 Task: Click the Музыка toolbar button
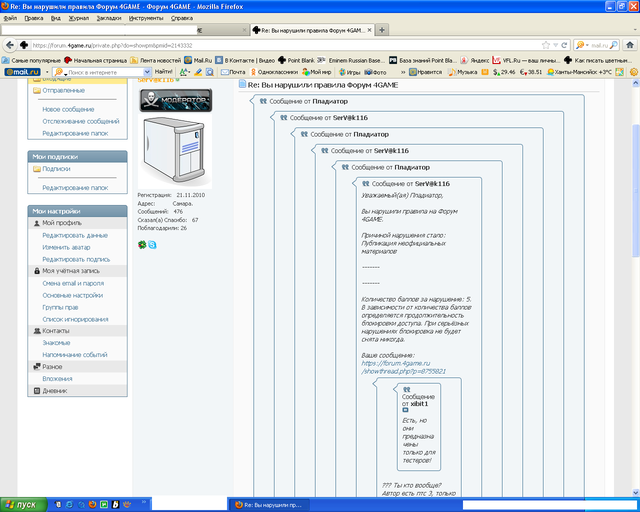pos(462,72)
